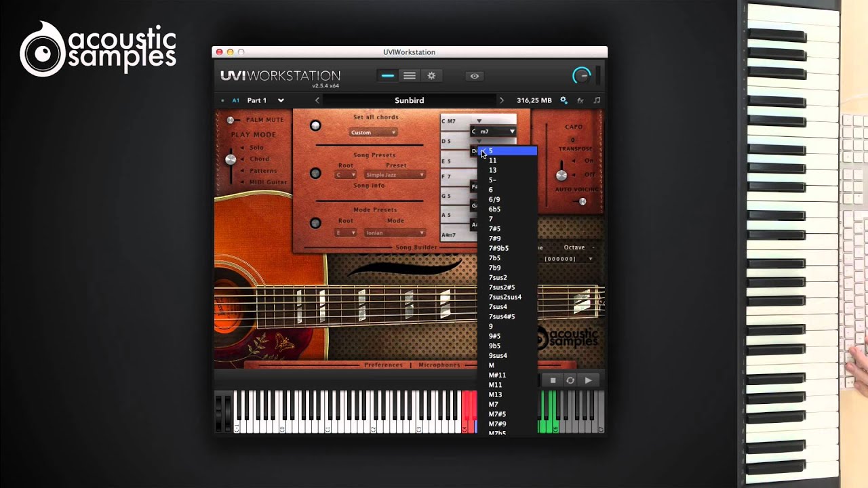Load next preset with right arrow

[502, 100]
